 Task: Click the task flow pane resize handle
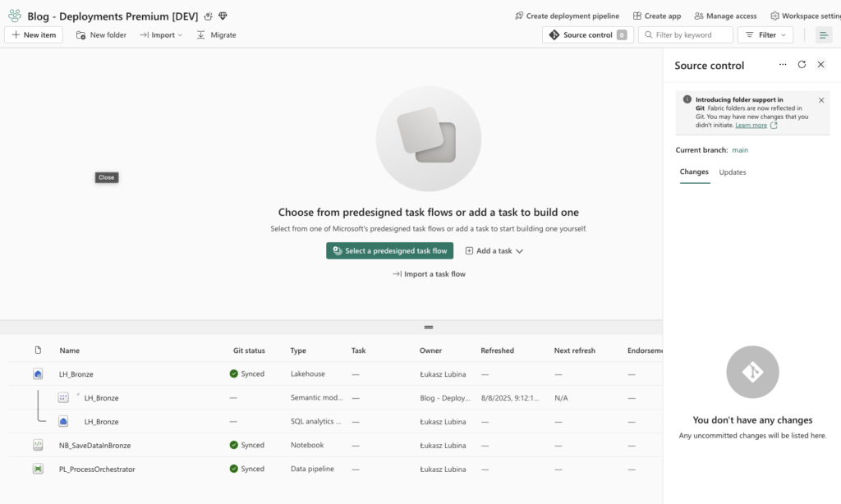[x=428, y=327]
